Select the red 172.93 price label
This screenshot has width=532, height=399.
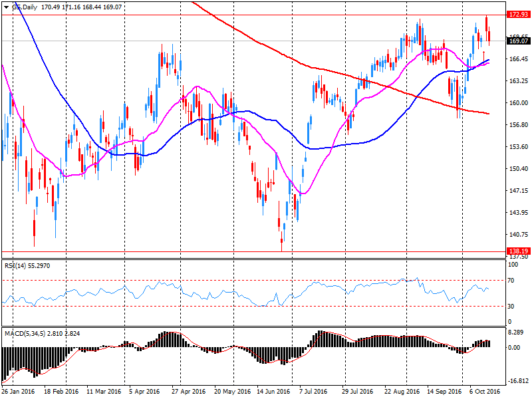pyautogui.click(x=519, y=15)
